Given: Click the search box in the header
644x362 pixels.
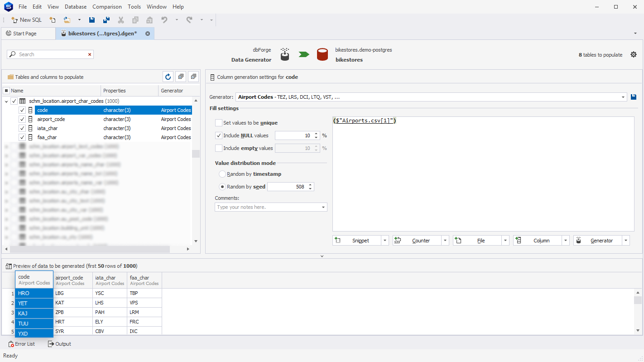Looking at the screenshot, I should pos(50,54).
